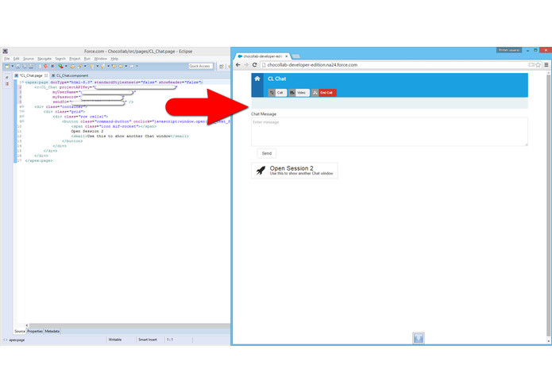Viewport: 552px width, 392px height.
Task: Click the lower orange icon in Eclipse left sidebar
Action: tap(7, 84)
